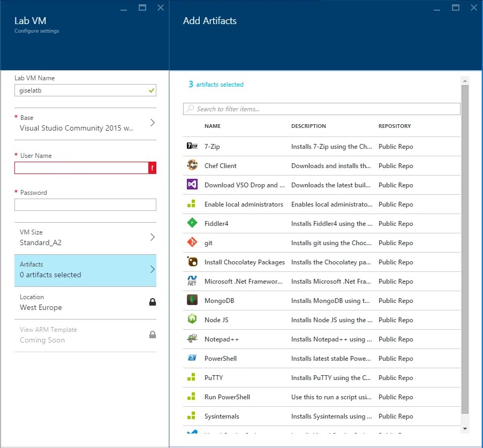Click the search magnifier icon
The height and width of the screenshot is (448, 483).
(x=191, y=108)
